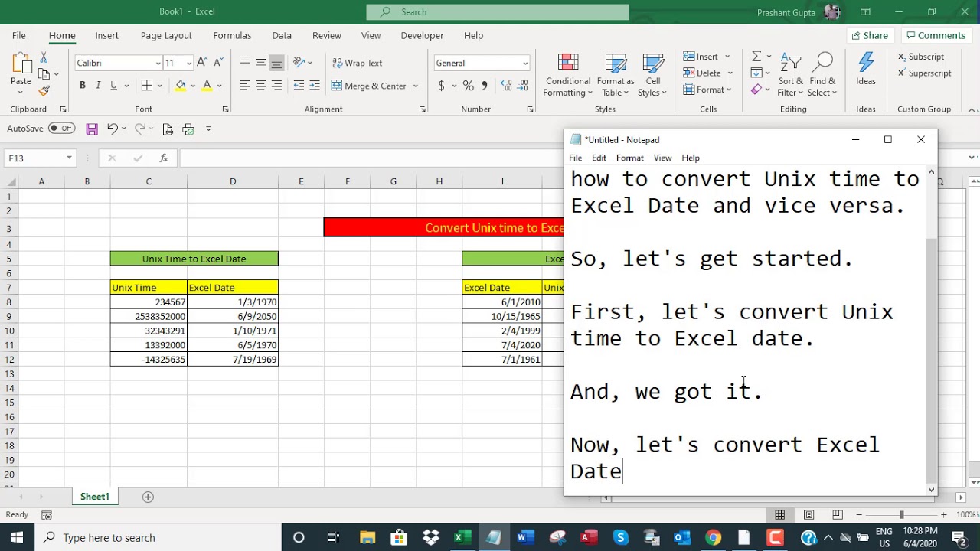Open the Formulas ribbon tab
This screenshot has width=980, height=551.
(x=232, y=35)
